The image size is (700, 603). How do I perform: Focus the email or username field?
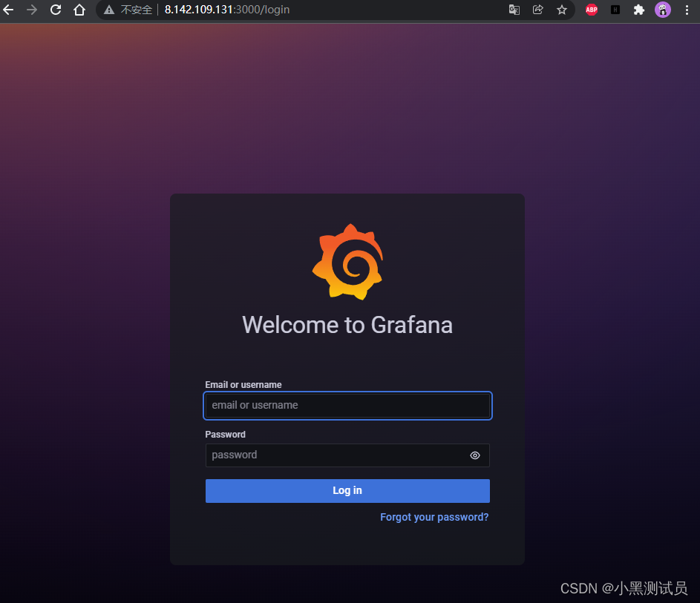pyautogui.click(x=347, y=406)
